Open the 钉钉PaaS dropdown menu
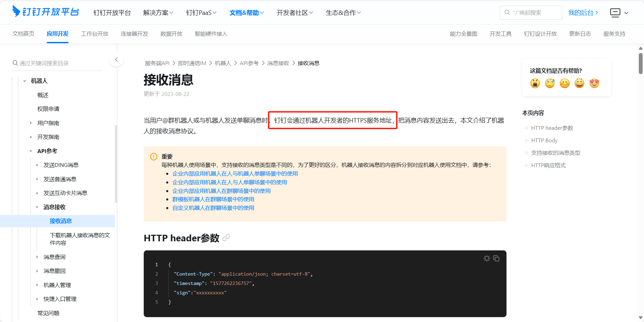 [x=202, y=13]
